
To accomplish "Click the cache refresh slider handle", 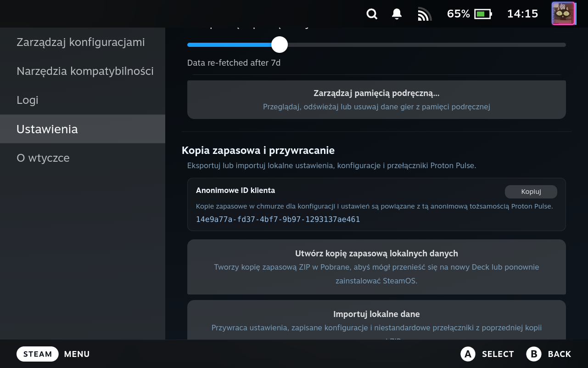I will pos(280,45).
